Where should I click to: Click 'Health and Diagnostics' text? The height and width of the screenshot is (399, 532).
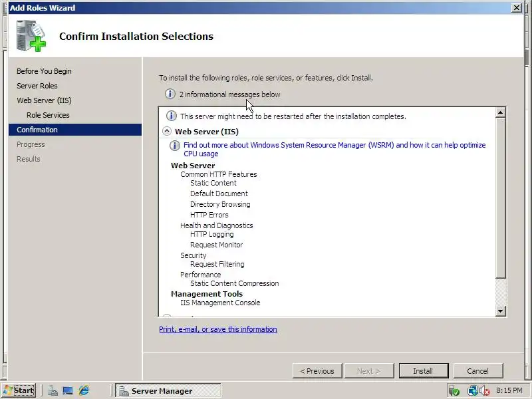coord(217,225)
